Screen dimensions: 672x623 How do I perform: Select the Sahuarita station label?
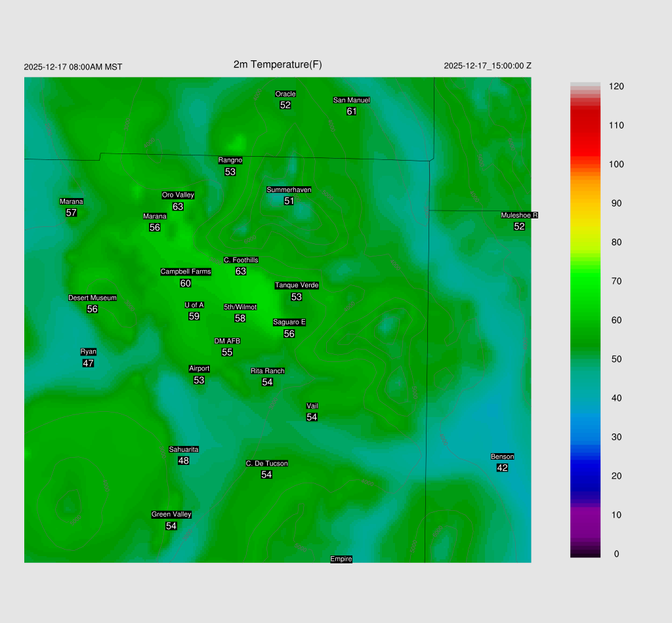pos(184,449)
